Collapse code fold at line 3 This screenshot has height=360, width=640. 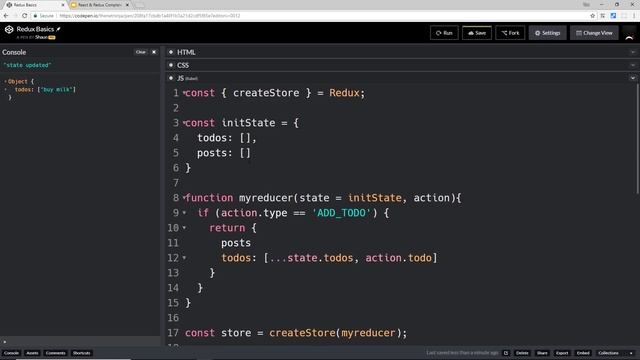184,123
